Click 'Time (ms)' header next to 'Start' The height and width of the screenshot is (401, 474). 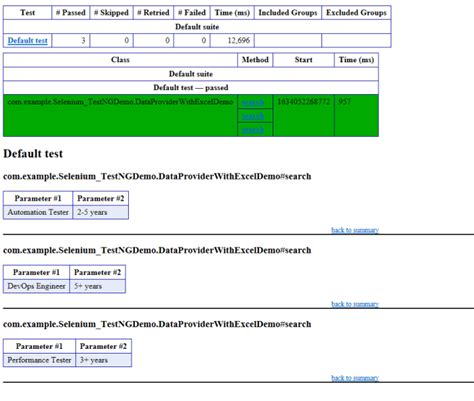point(356,60)
